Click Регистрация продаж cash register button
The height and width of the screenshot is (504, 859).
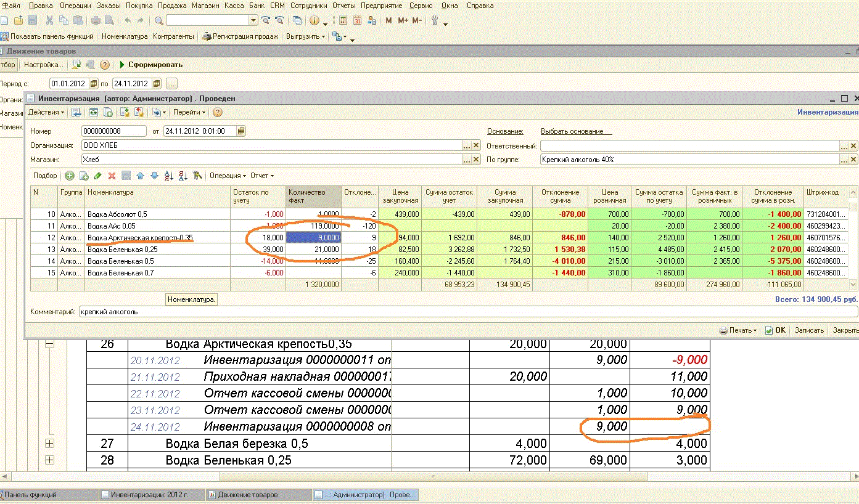click(240, 36)
